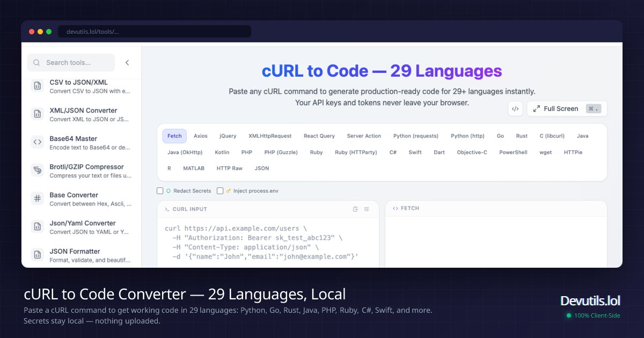Screen dimensions: 644x338
Task: Click the JSON Formatter file icon
Action: coord(37,255)
